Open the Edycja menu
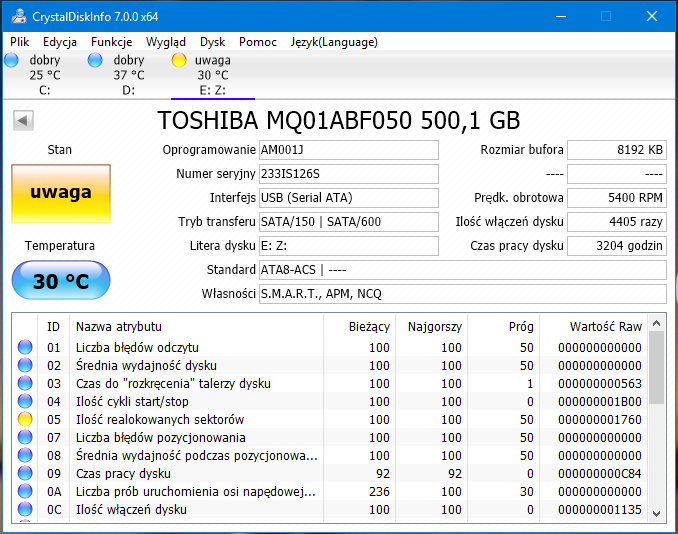 coord(60,42)
